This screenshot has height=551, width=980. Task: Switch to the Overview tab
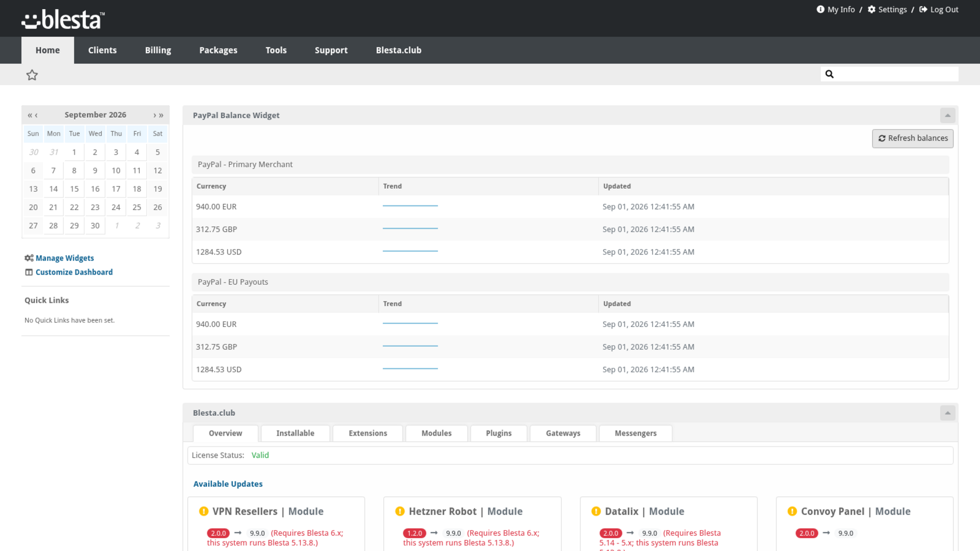tap(226, 433)
